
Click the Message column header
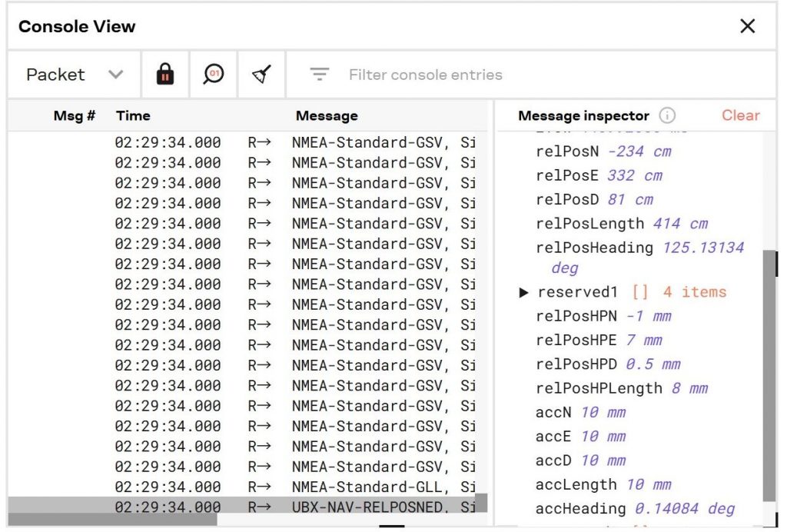tap(327, 115)
